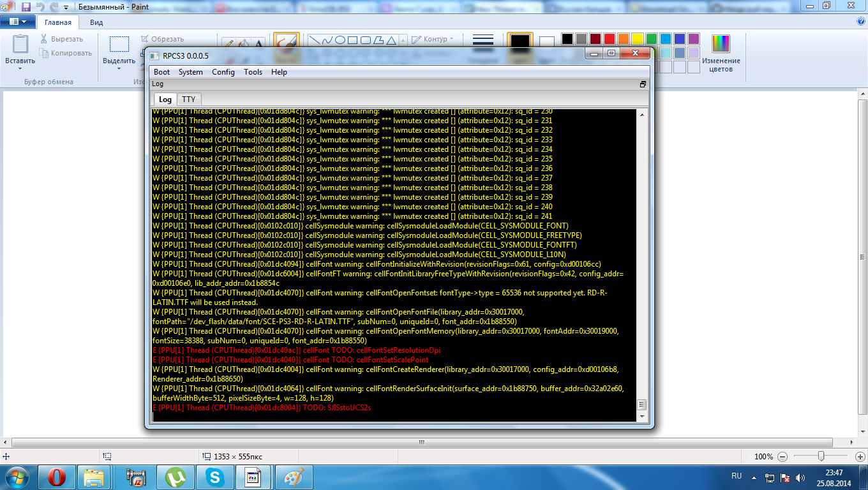
Task: Open the Boot menu in RPCS3
Action: 161,72
